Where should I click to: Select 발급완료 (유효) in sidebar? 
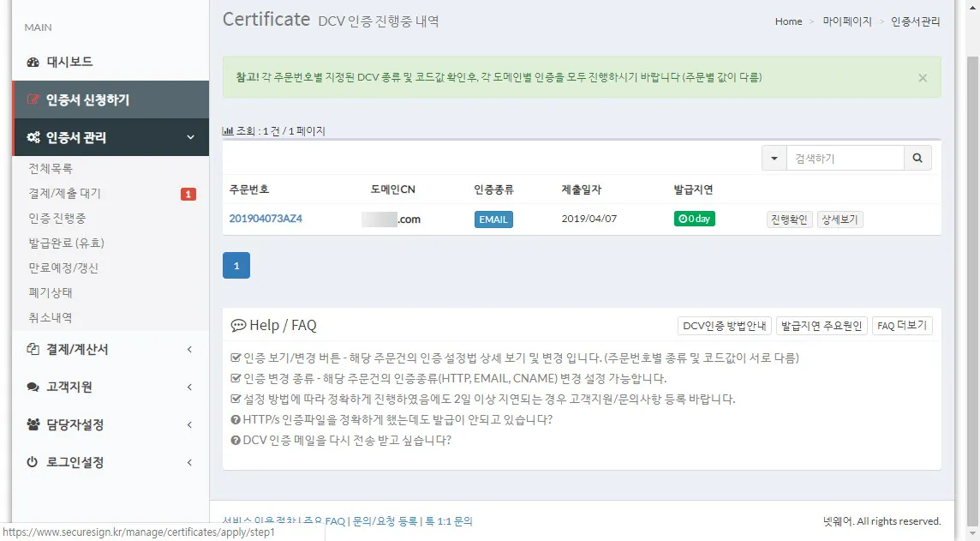point(67,243)
